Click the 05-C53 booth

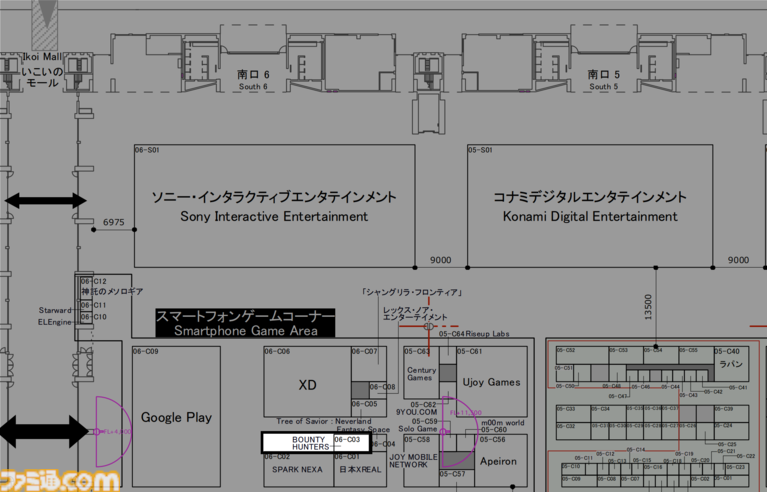tap(626, 355)
